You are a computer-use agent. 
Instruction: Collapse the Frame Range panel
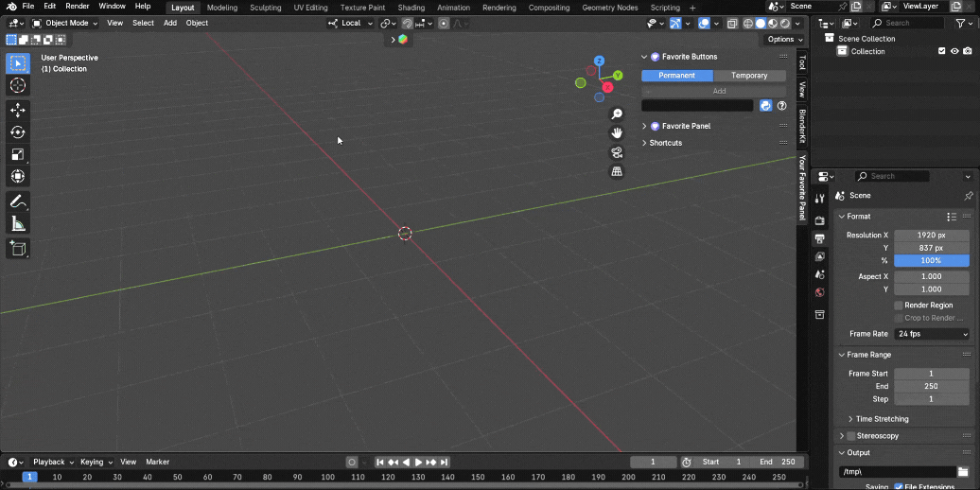[x=868, y=355]
